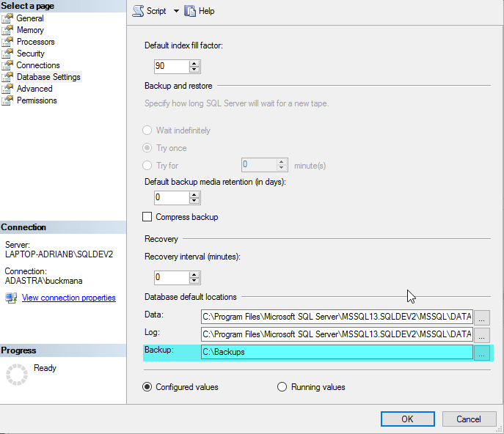This screenshot has height=434, width=504.
Task: Click the Backup path text field
Action: pyautogui.click(x=336, y=352)
